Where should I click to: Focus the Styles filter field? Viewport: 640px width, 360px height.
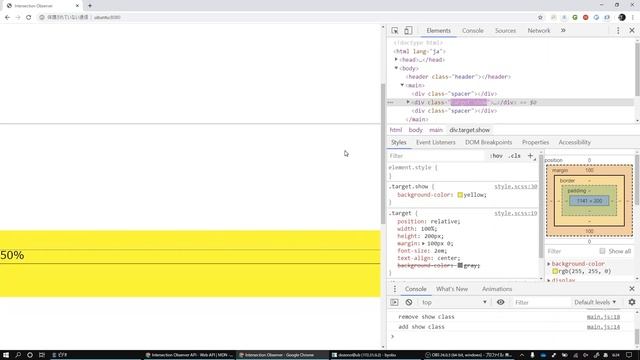coord(436,156)
